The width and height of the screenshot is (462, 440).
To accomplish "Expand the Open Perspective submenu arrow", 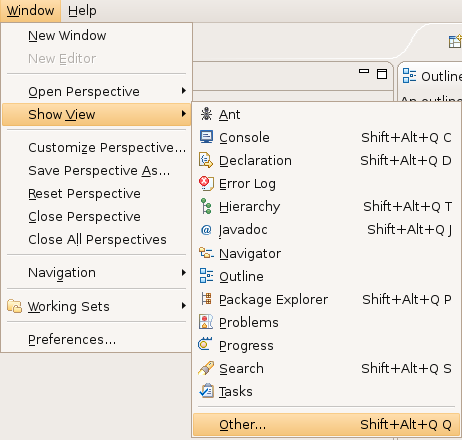I will (183, 91).
